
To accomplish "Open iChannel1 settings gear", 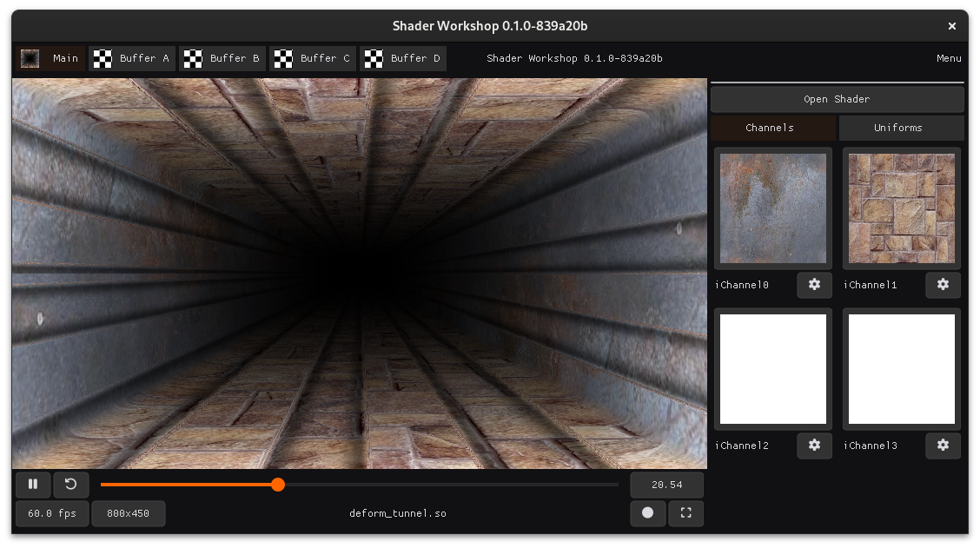I will pos(944,285).
